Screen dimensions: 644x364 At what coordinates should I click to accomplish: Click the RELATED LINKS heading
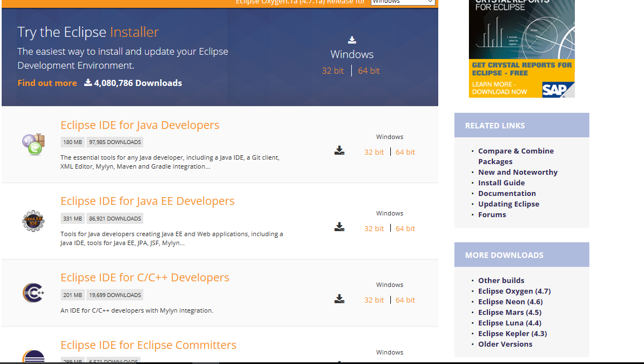pos(495,126)
